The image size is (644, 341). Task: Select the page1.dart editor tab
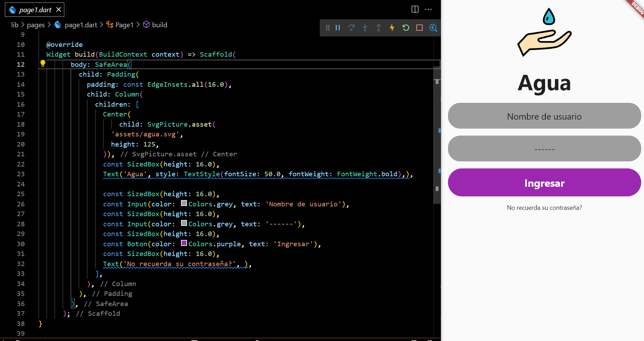click(35, 10)
